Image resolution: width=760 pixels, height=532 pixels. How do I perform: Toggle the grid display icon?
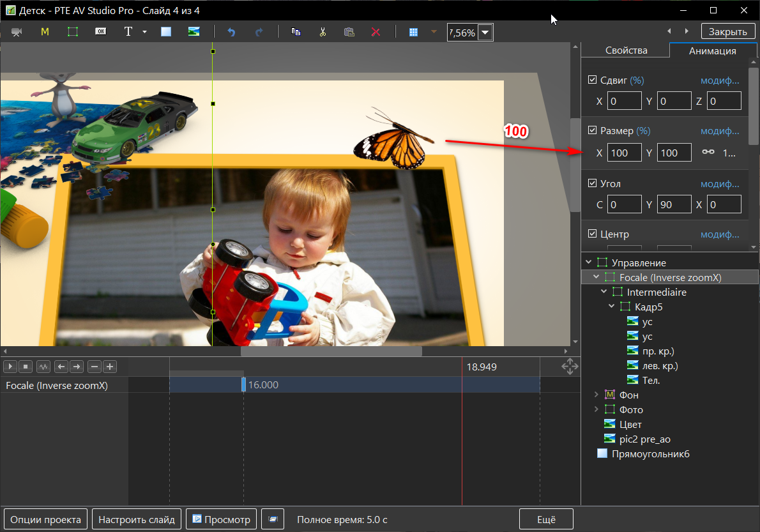pyautogui.click(x=414, y=32)
